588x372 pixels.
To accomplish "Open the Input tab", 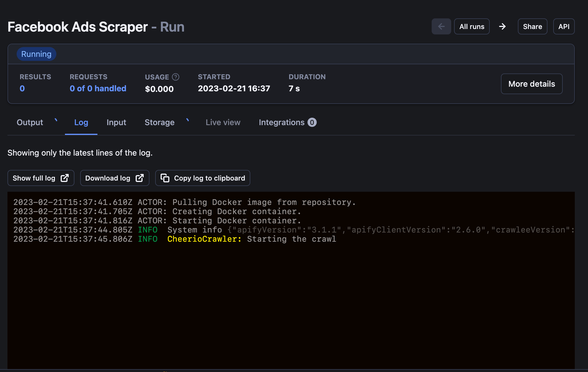I will tap(116, 122).
